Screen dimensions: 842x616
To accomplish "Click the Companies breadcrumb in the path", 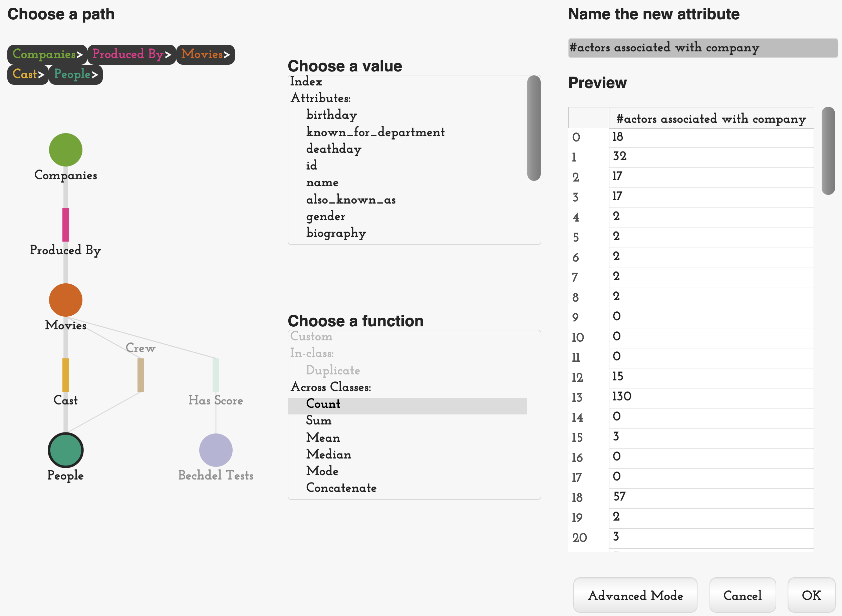I will click(47, 54).
